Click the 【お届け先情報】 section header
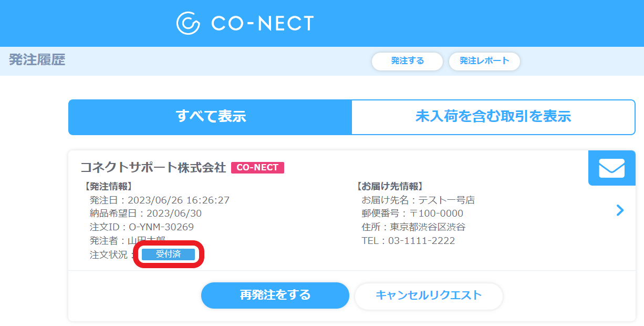 tap(389, 187)
